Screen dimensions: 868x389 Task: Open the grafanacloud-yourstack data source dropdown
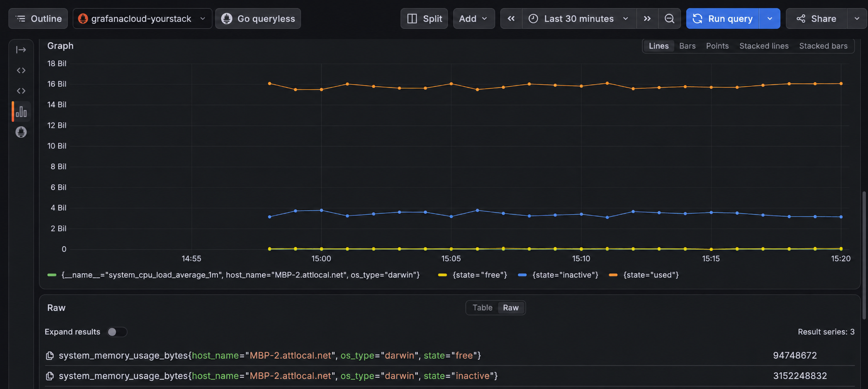pos(142,19)
